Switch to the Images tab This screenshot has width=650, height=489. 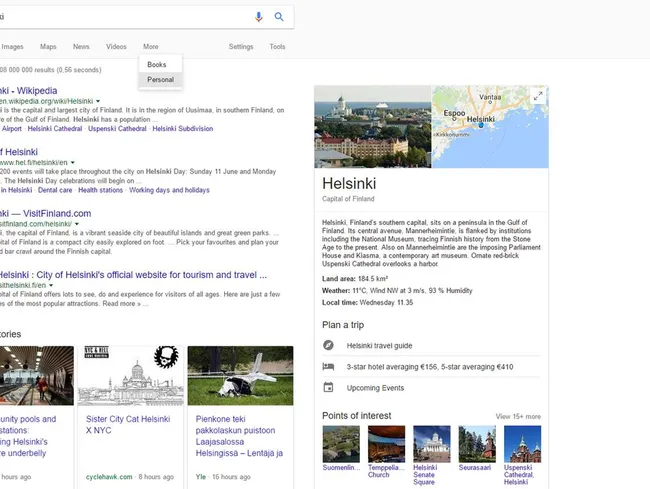[12, 46]
